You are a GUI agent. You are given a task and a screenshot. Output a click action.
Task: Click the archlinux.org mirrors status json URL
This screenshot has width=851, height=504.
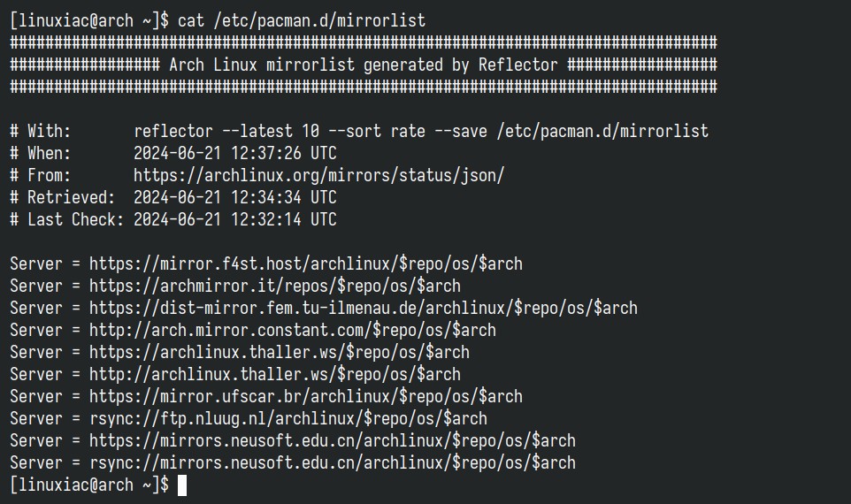[319, 176]
